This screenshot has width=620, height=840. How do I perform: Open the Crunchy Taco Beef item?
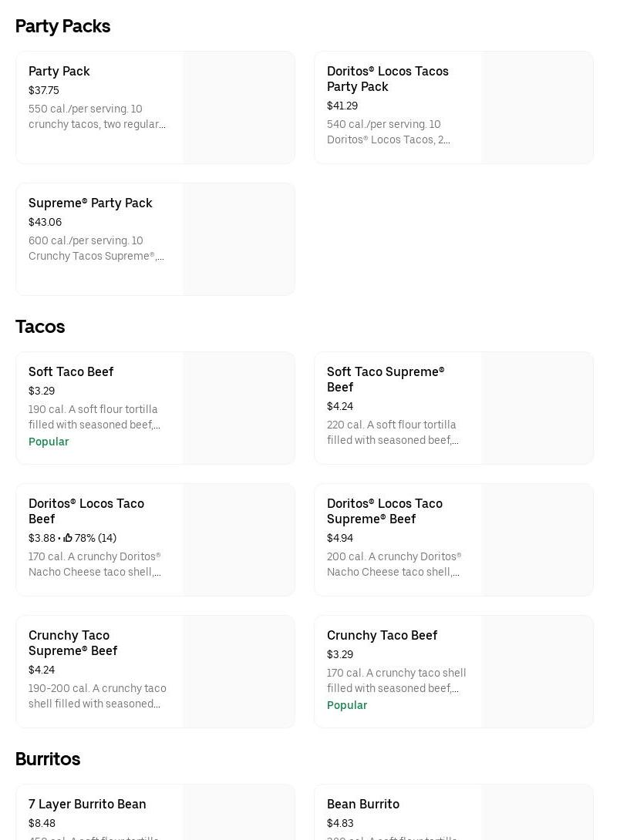pos(382,635)
